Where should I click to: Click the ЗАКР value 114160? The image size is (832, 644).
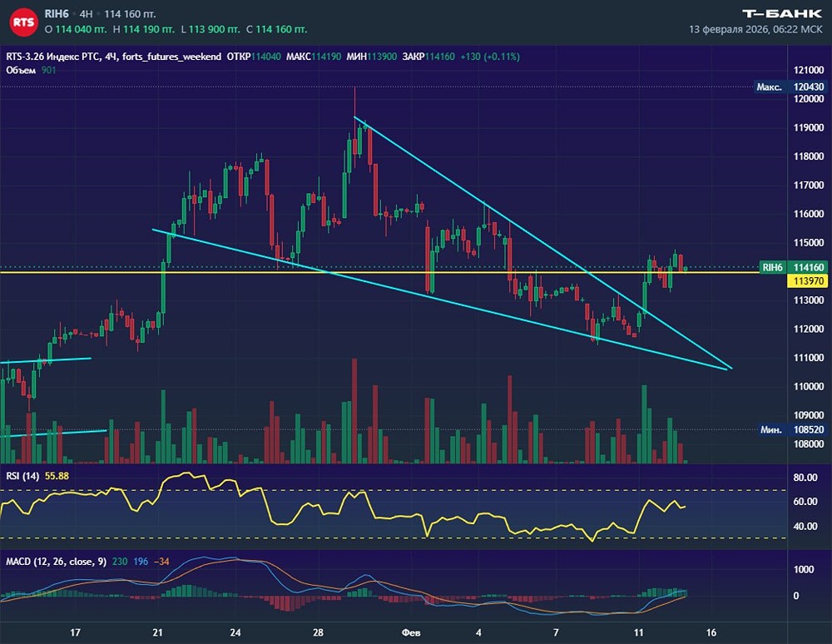(440, 57)
